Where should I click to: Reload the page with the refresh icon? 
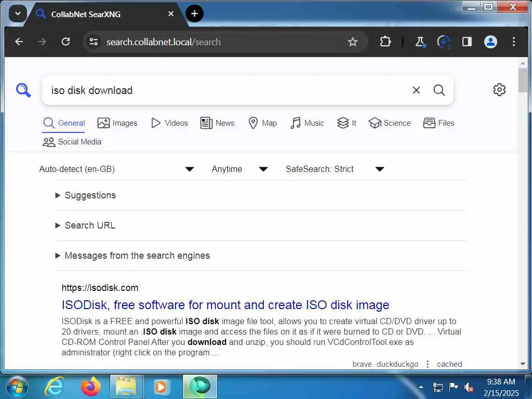pos(65,42)
